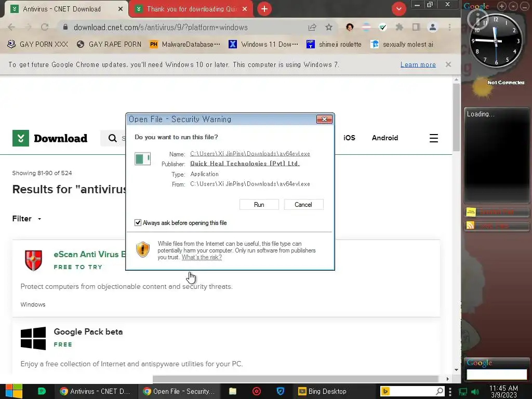Screen dimensions: 532x399
Task: Click the browser forward arrow
Action: (x=28, y=27)
